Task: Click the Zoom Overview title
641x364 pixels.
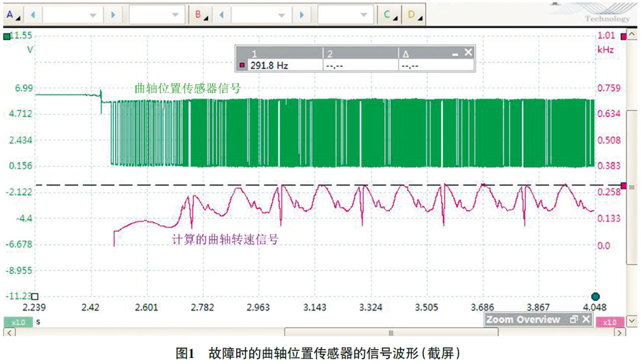Action: coord(523,320)
